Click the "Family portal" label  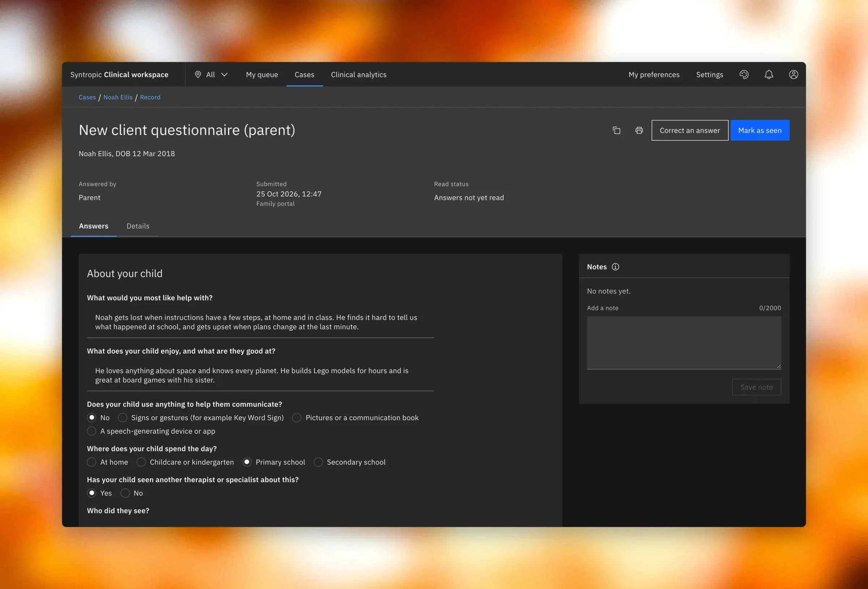coord(275,204)
